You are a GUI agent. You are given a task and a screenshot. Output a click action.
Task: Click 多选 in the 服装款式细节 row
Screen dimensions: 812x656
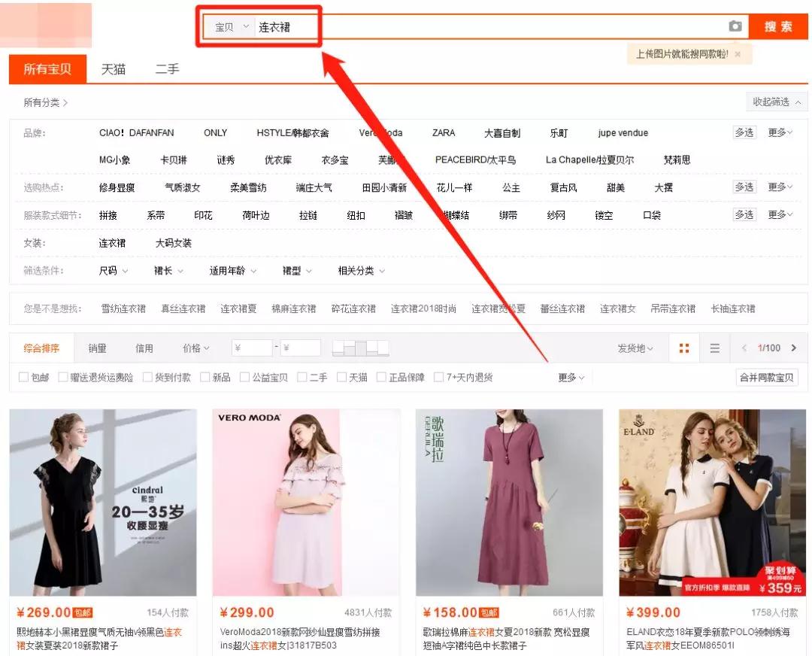(x=744, y=214)
